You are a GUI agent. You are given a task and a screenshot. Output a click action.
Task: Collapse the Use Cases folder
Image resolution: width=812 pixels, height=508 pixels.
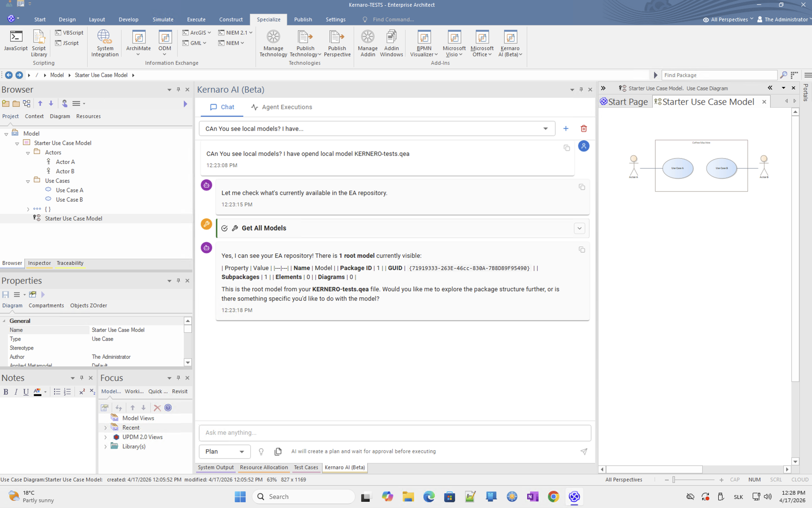(28, 181)
